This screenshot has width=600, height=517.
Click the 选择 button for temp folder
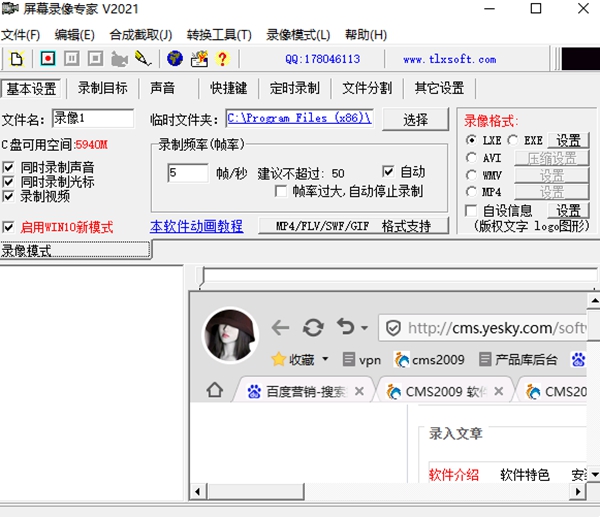click(415, 119)
